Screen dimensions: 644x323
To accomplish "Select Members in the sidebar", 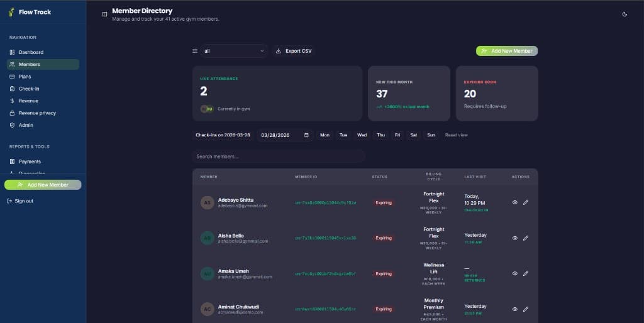I will (43, 65).
